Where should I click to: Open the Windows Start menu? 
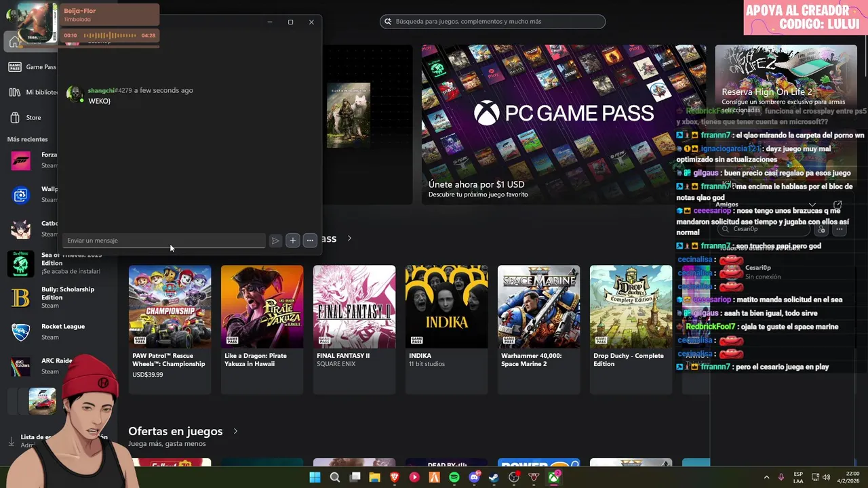(x=315, y=477)
